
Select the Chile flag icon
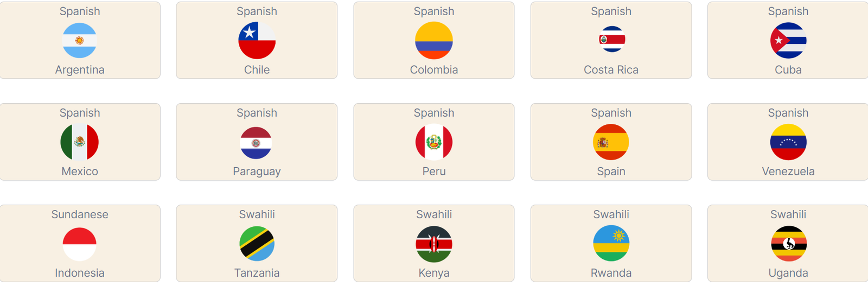click(x=257, y=41)
